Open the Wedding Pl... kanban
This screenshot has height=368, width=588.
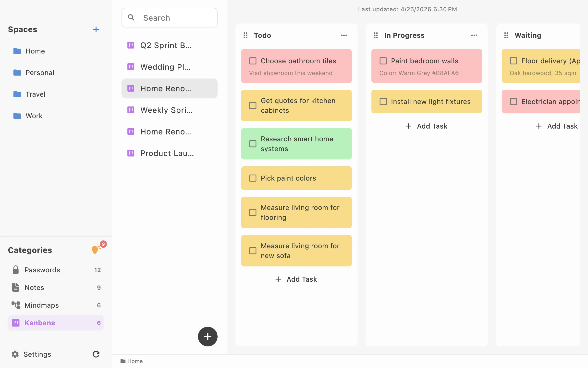(x=170, y=67)
